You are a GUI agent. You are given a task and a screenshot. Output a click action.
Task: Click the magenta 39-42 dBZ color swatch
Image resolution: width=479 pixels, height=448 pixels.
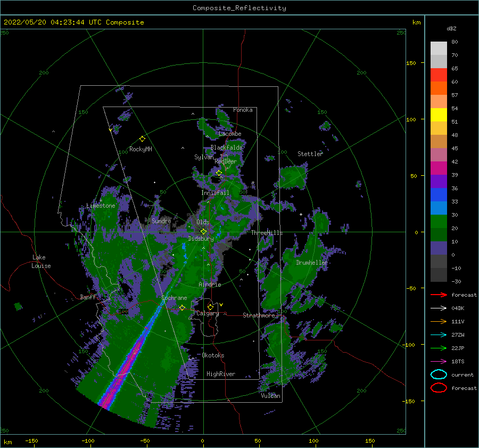pos(439,168)
